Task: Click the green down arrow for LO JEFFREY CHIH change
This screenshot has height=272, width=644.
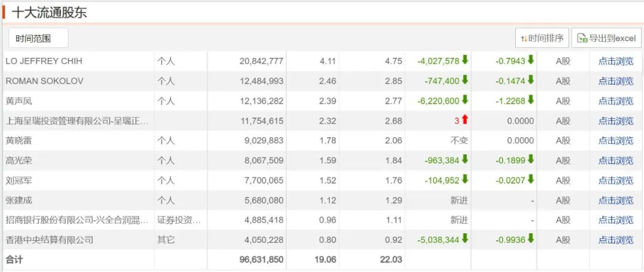Action: (x=465, y=60)
